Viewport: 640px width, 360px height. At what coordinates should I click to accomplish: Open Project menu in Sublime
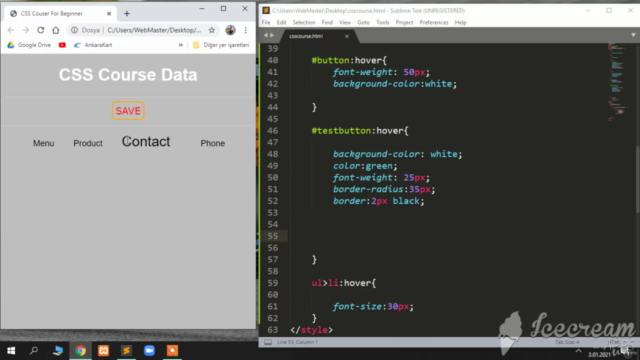(404, 22)
